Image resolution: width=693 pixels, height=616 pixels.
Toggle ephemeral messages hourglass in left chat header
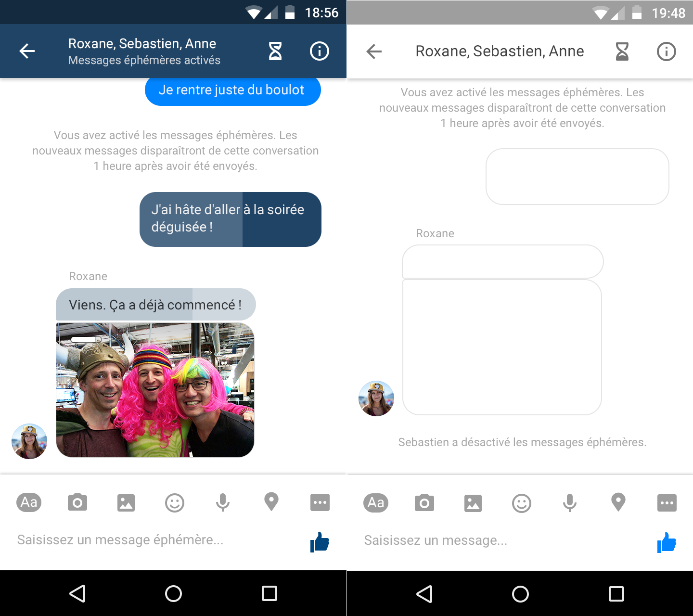coord(275,51)
